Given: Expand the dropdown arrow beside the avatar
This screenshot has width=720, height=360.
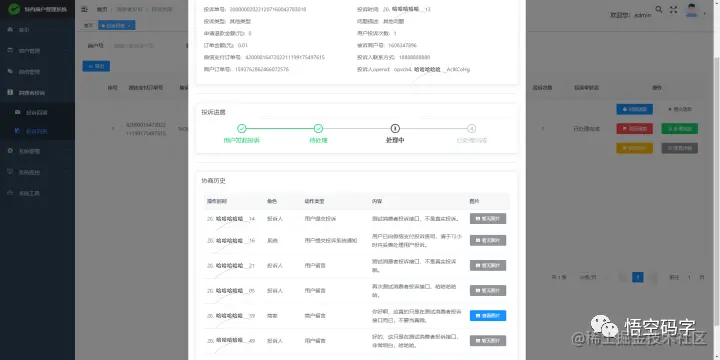Looking at the screenshot, I should pos(705,13).
